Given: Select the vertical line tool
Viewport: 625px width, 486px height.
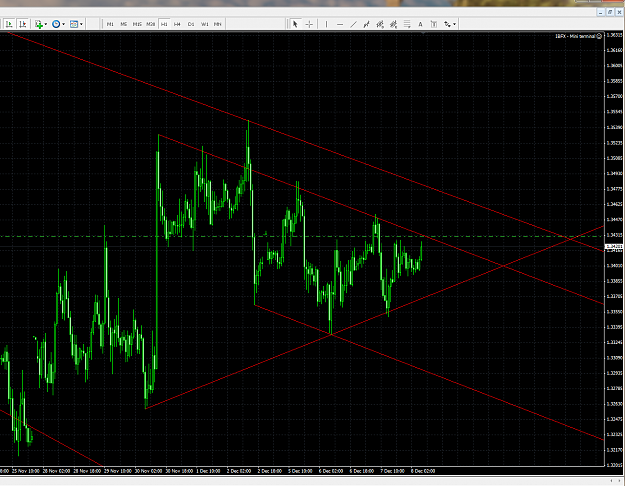Looking at the screenshot, I should pos(326,24).
